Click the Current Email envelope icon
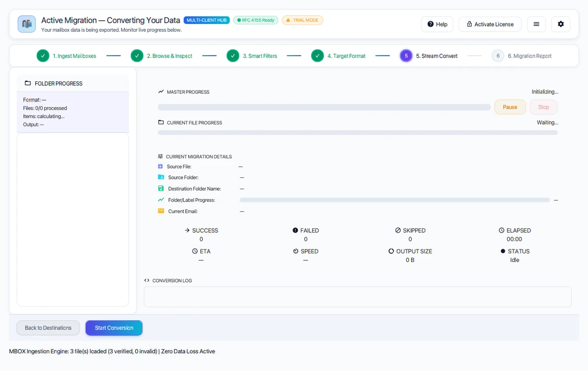This screenshot has width=588, height=371. point(161,211)
